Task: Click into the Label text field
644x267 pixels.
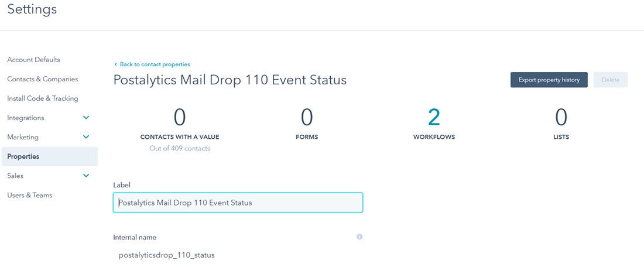Action: [x=238, y=203]
